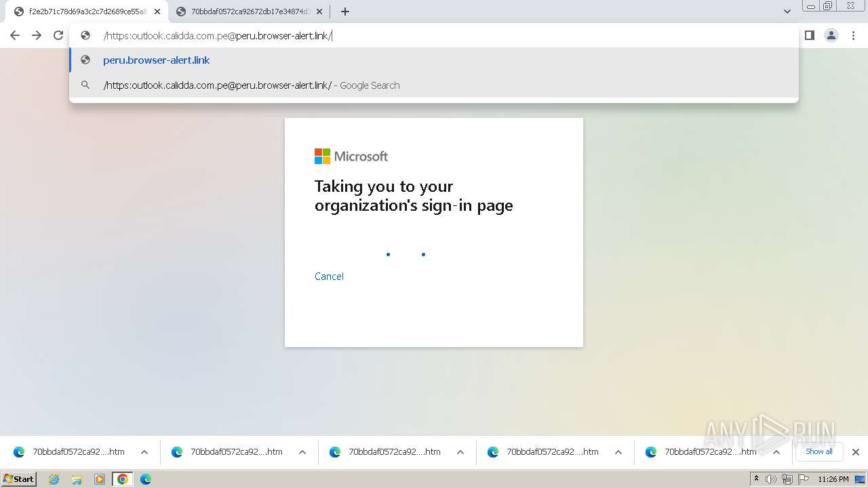Open the Chrome profile avatar menu
Screen dimensions: 868x488
click(x=831, y=35)
